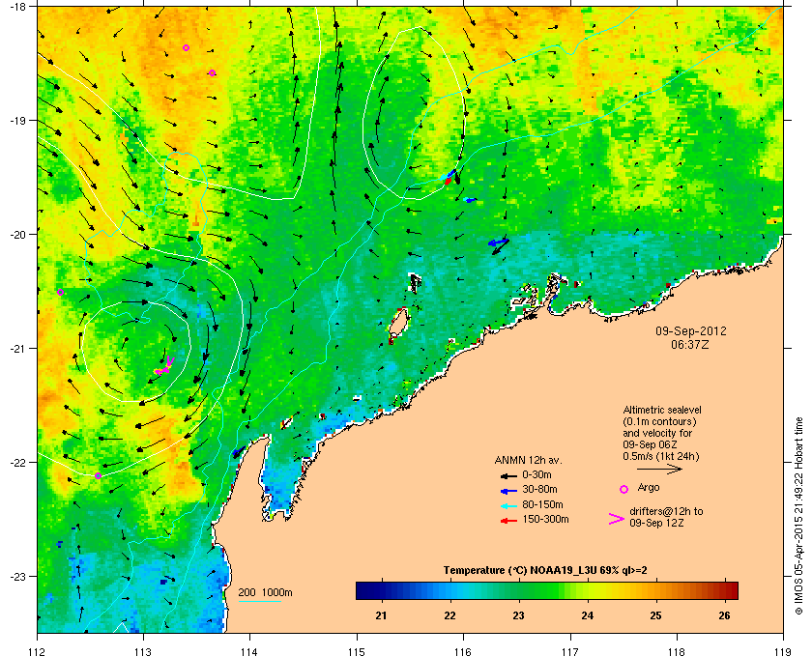Click the colorbar tick label 22

(450, 615)
